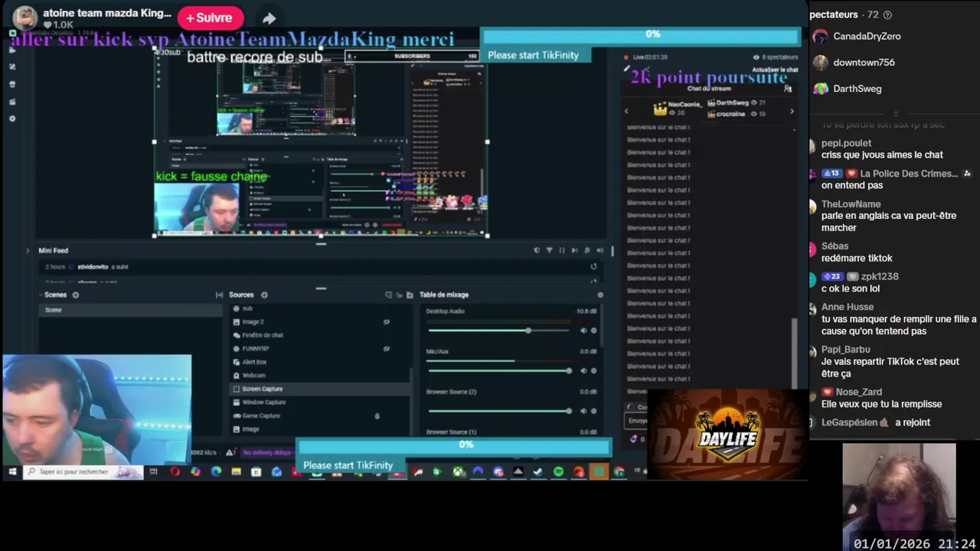
Task: Add a new scene with the plus icon
Action: tap(75, 295)
